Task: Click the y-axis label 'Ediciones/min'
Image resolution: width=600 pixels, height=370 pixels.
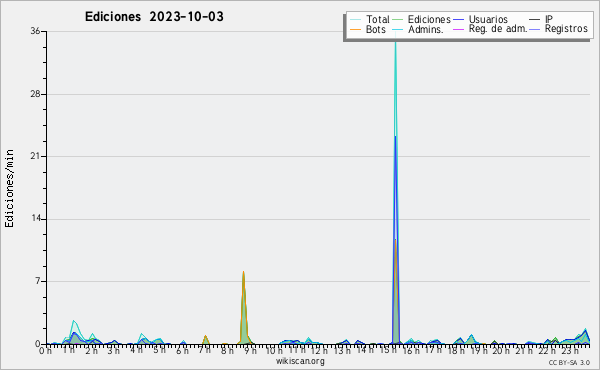Action: 9,188
